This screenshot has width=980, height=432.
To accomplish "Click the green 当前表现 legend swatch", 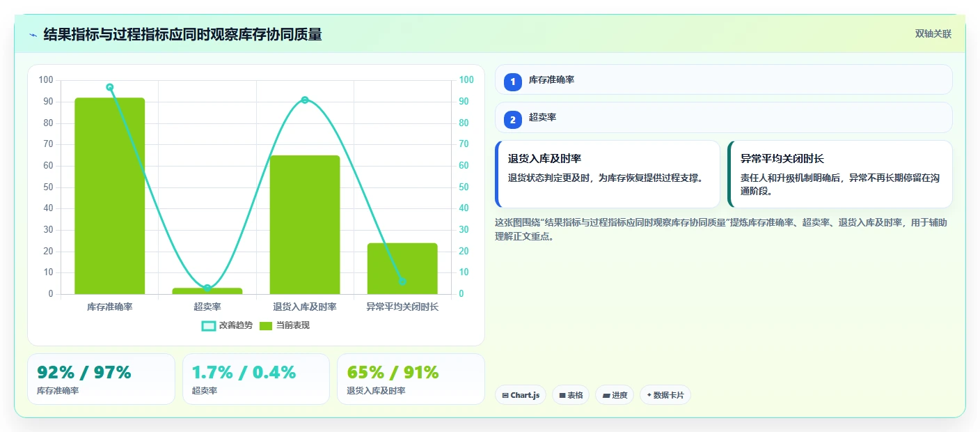I will [266, 325].
